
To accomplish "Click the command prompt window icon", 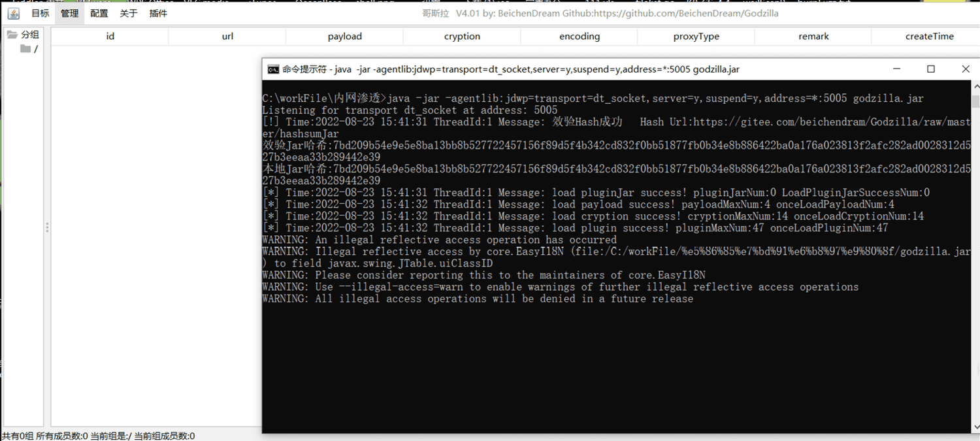I will pos(273,69).
